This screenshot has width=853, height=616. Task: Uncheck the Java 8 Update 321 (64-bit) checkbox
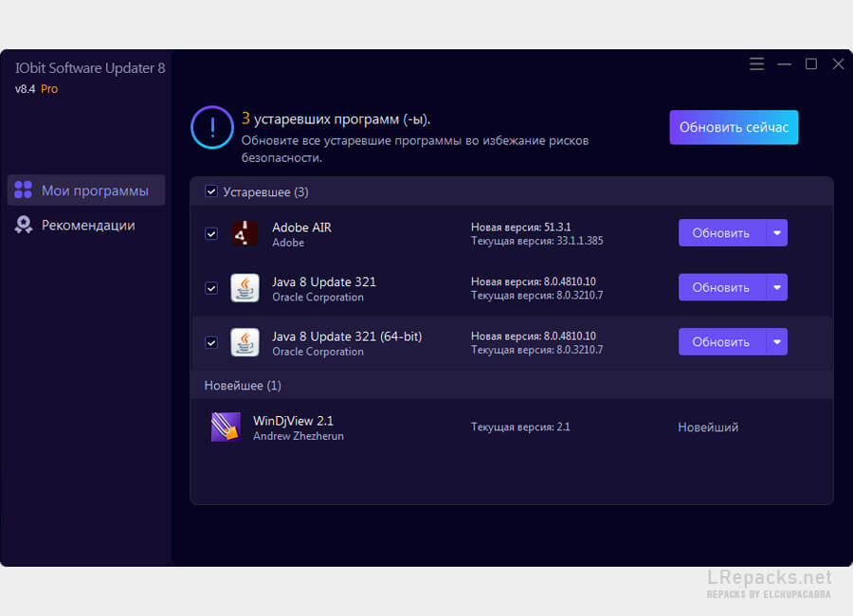tap(211, 342)
